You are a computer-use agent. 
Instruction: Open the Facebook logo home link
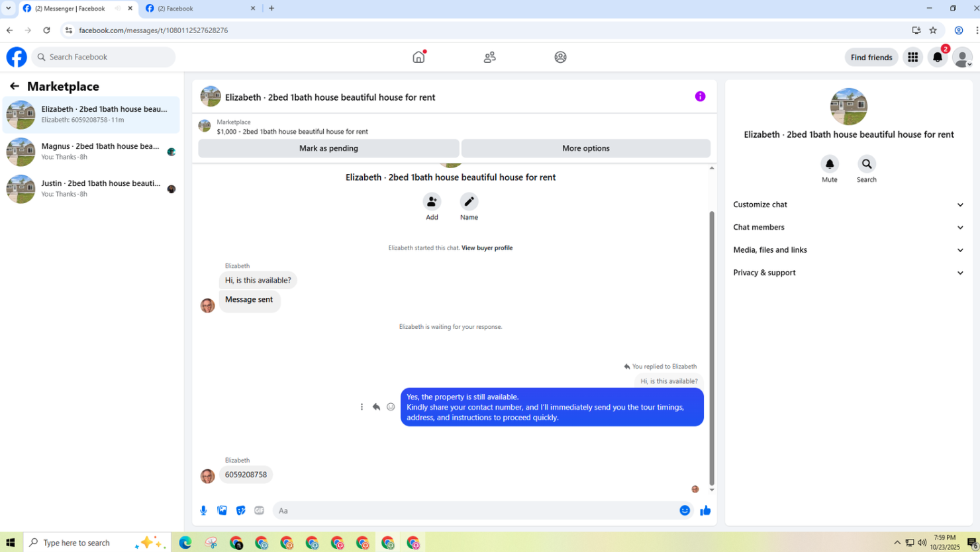(x=17, y=57)
